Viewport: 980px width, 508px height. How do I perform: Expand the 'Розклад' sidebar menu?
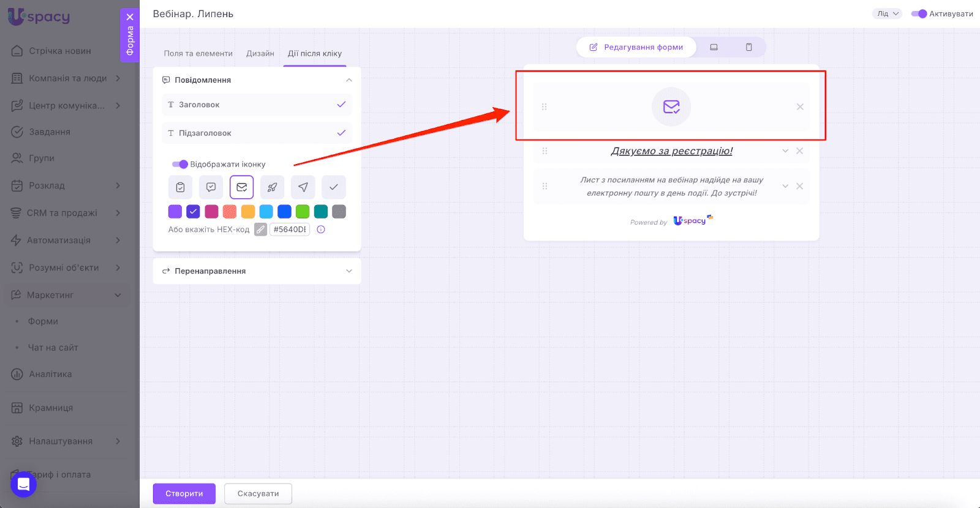(x=118, y=185)
